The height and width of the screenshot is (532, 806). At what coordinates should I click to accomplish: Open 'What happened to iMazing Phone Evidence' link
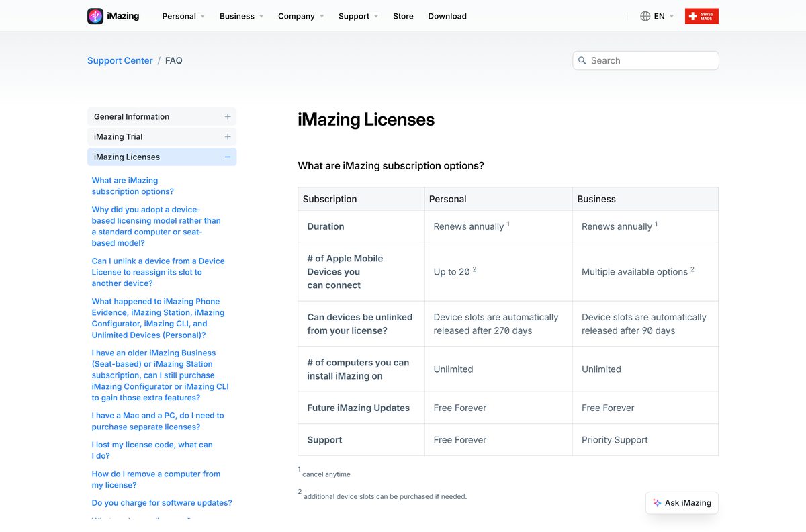(159, 318)
